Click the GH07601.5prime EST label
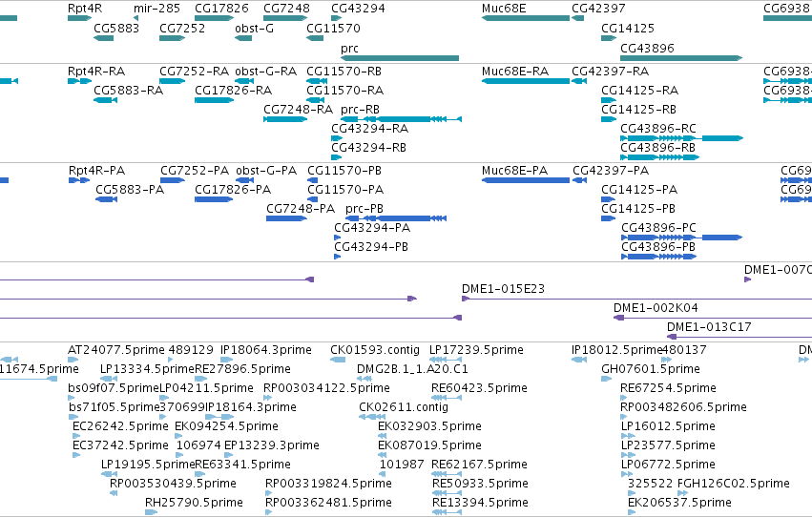The width and height of the screenshot is (812, 517). [x=651, y=369]
